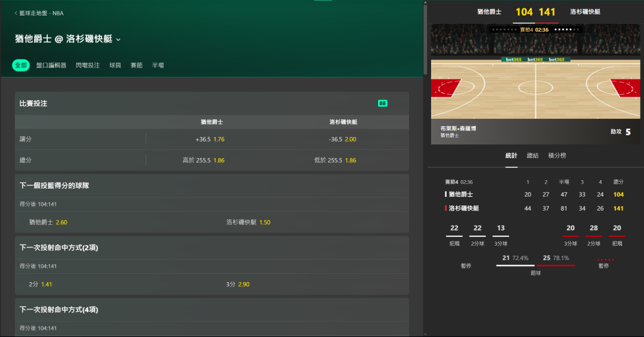644x337 pixels.
Task: Open the match selector dropdown chevron
Action: tap(118, 40)
